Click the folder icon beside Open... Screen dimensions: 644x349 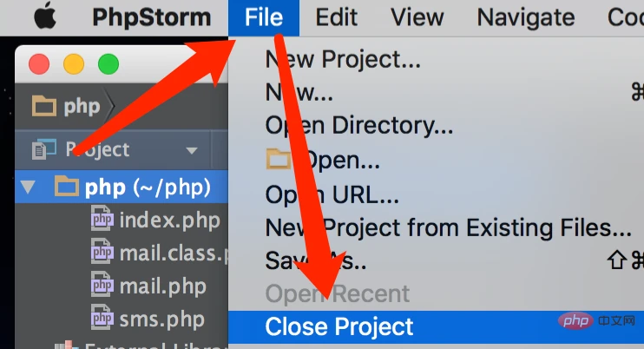click(x=279, y=159)
